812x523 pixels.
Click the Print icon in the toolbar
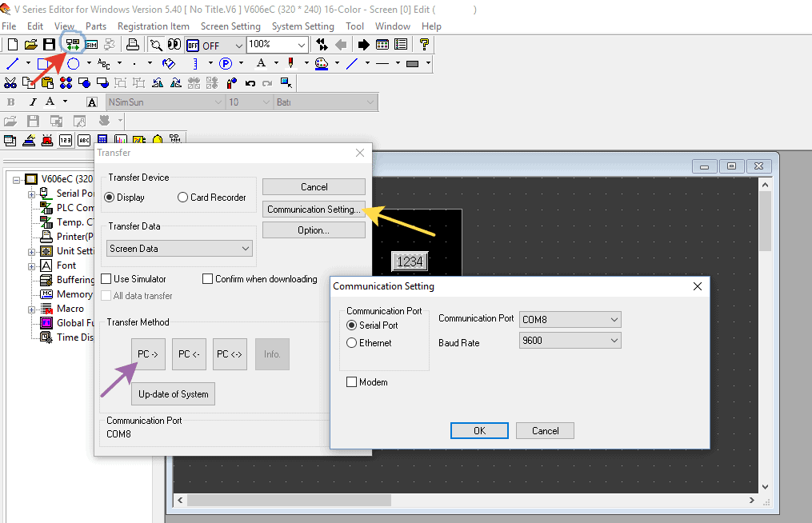(x=133, y=45)
